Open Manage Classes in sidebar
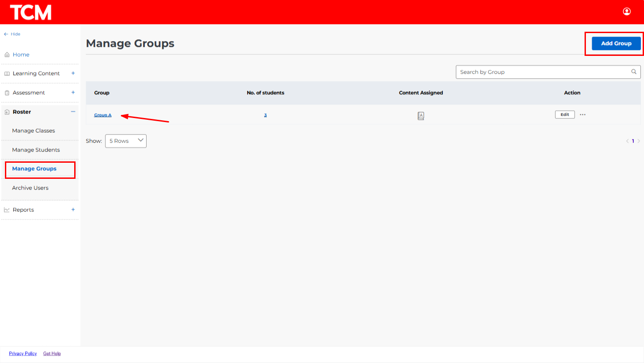The height and width of the screenshot is (363, 644). coord(34,131)
